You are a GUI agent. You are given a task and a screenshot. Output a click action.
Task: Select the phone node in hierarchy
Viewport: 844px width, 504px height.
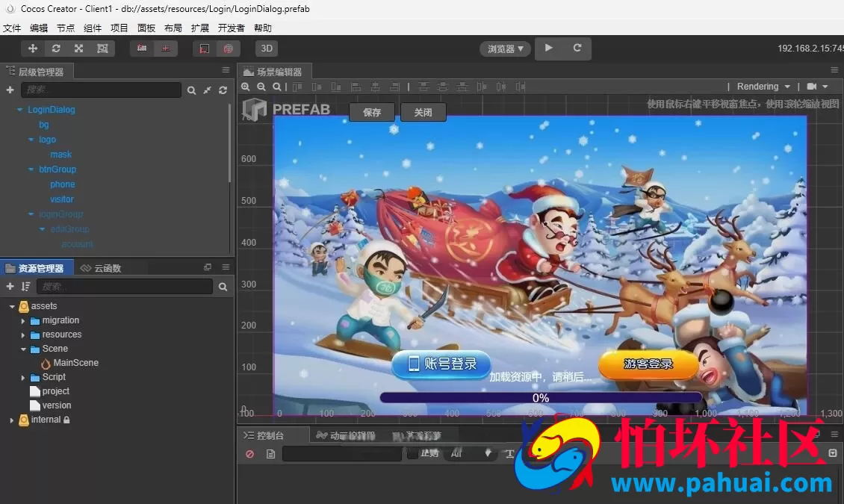[x=63, y=184]
